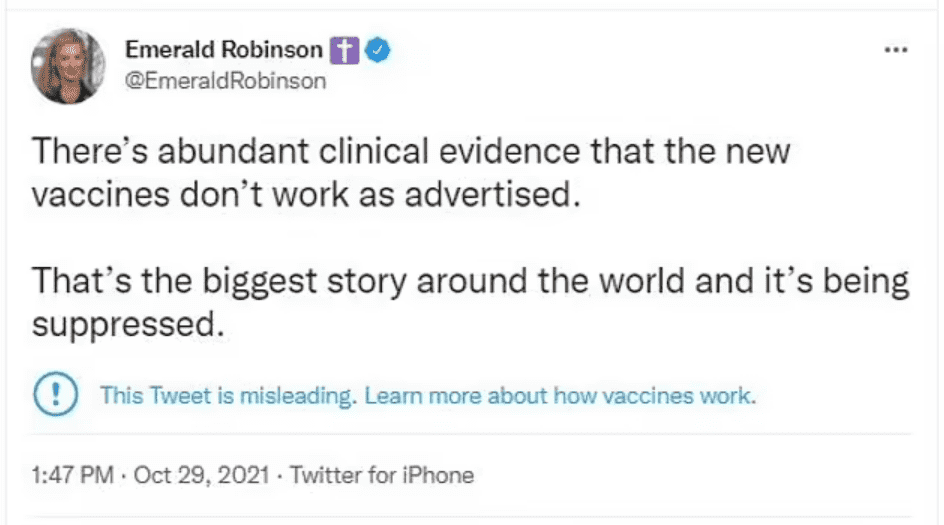
Task: Click the 1:47 PM timestamp
Action: pos(73,475)
